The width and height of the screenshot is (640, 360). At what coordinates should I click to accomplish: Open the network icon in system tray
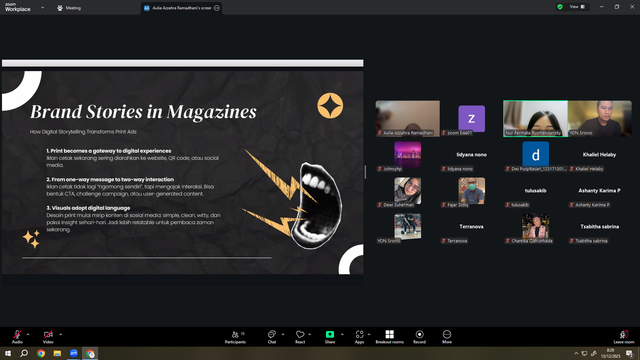coord(584,353)
